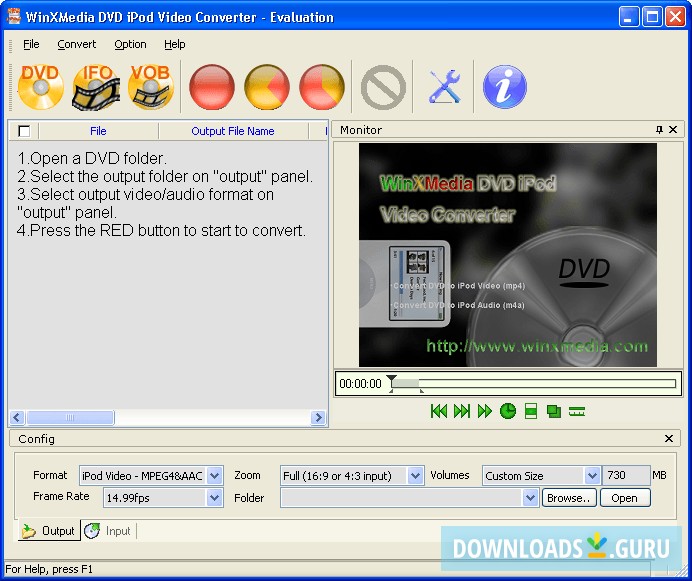Click the red ball with yellow wedge

[322, 87]
